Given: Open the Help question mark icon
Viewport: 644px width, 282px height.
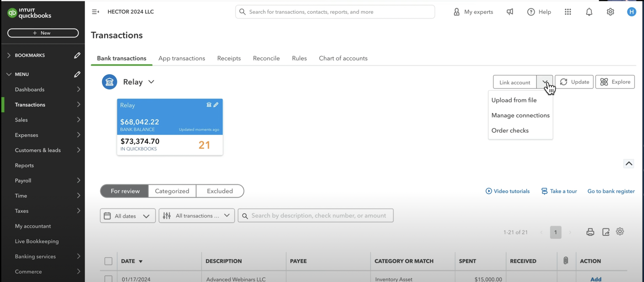Looking at the screenshot, I should point(531,12).
